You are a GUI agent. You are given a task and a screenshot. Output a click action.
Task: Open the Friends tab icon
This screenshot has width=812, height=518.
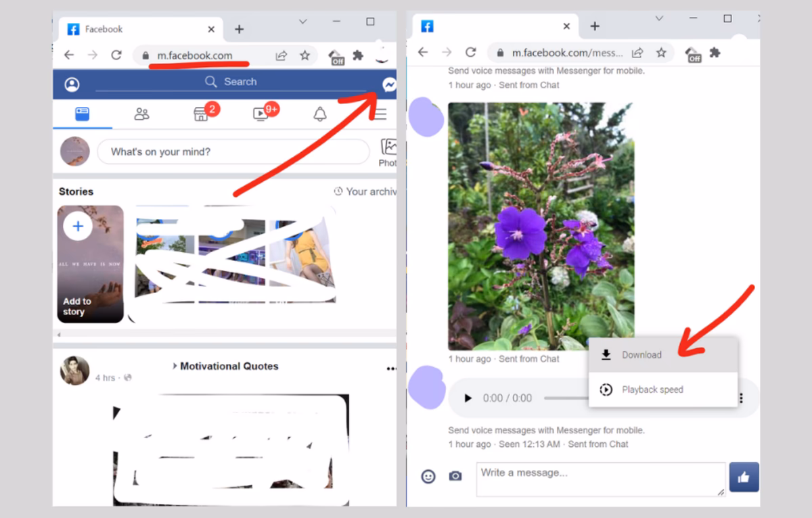click(x=141, y=114)
